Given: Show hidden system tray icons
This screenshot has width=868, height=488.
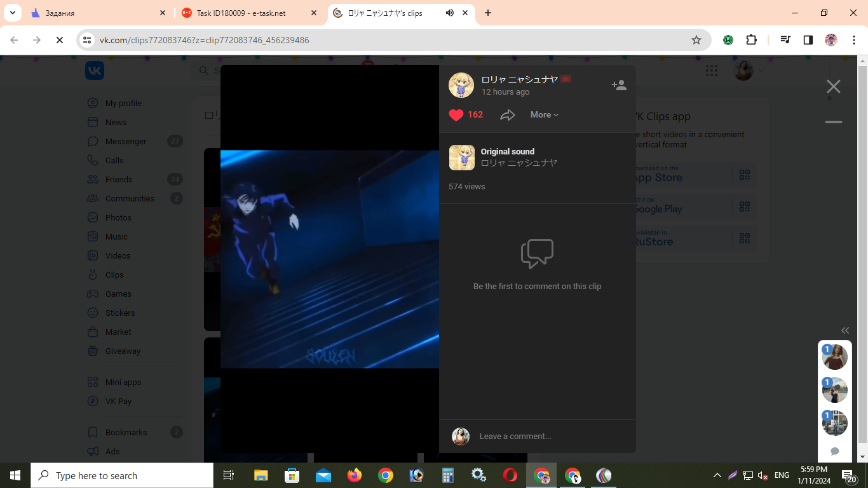Looking at the screenshot, I should [717, 475].
